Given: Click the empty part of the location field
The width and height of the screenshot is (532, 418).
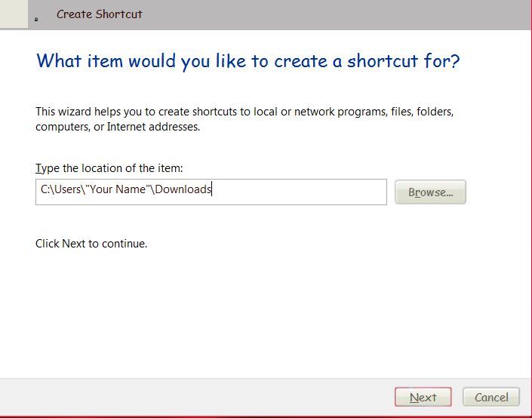Looking at the screenshot, I should [x=302, y=192].
